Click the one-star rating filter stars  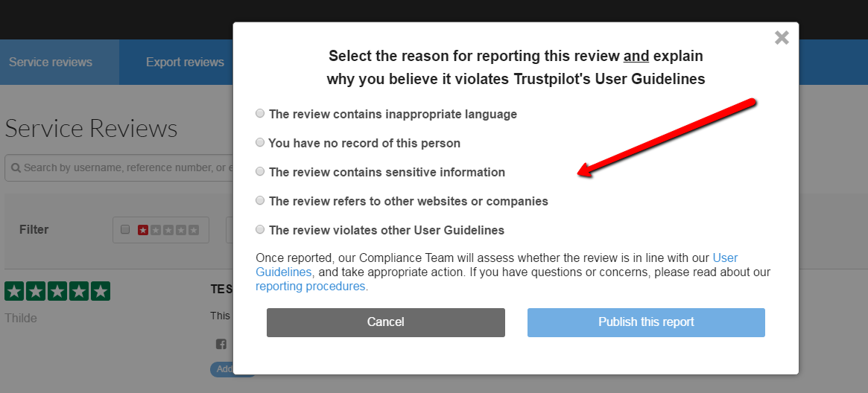click(x=168, y=230)
